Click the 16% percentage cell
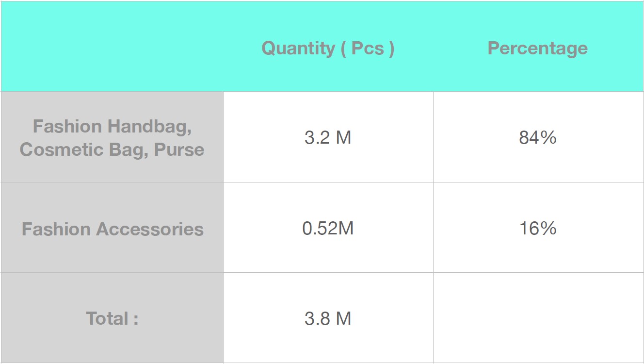Viewport: 644px width, 364px height. [538, 228]
